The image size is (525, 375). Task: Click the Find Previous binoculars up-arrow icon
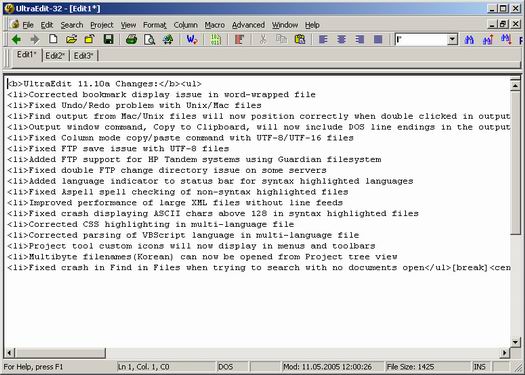[x=488, y=40]
